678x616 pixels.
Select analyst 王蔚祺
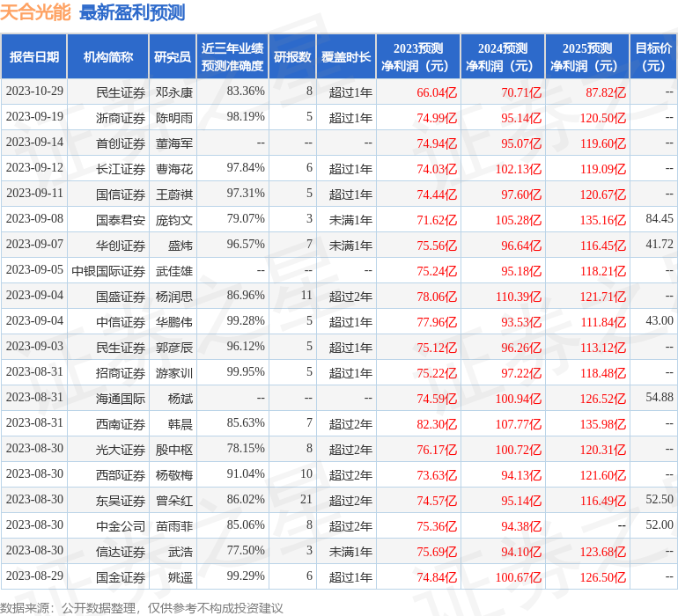coord(174,194)
